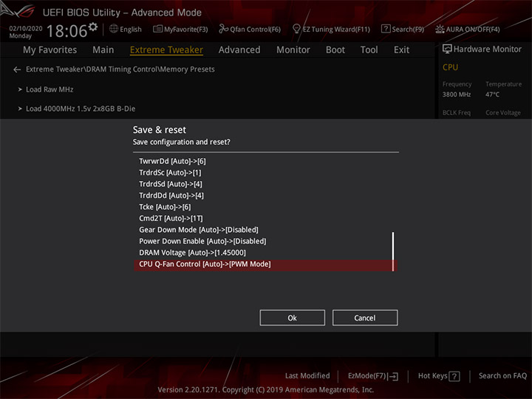532x399 pixels.
Task: Click the EZ Tuning Wizard bulb icon
Action: 296,29
